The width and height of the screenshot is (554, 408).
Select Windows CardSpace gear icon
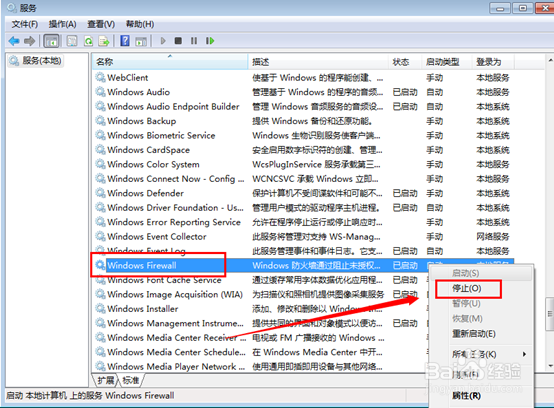click(x=100, y=150)
